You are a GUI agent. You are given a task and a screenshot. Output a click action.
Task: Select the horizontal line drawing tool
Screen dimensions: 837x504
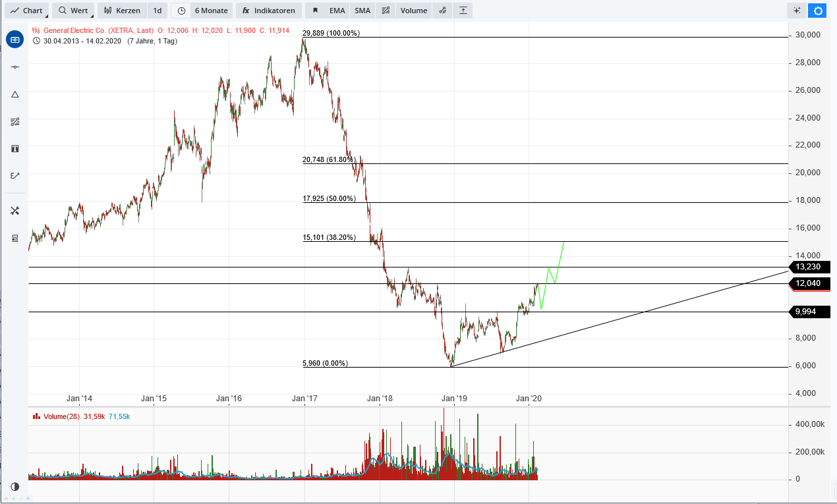click(x=14, y=67)
